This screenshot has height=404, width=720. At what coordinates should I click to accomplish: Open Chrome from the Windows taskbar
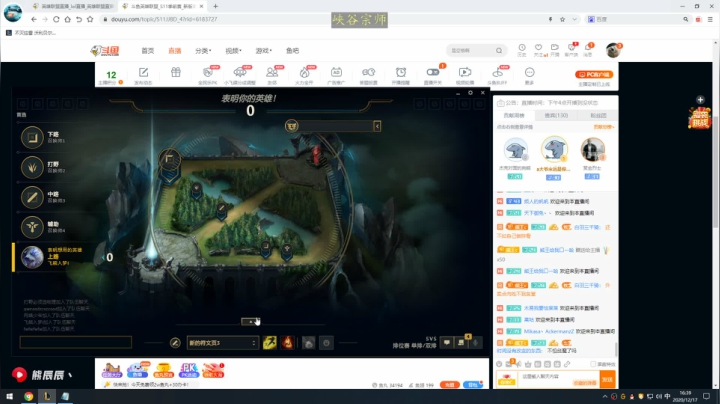[x=28, y=396]
